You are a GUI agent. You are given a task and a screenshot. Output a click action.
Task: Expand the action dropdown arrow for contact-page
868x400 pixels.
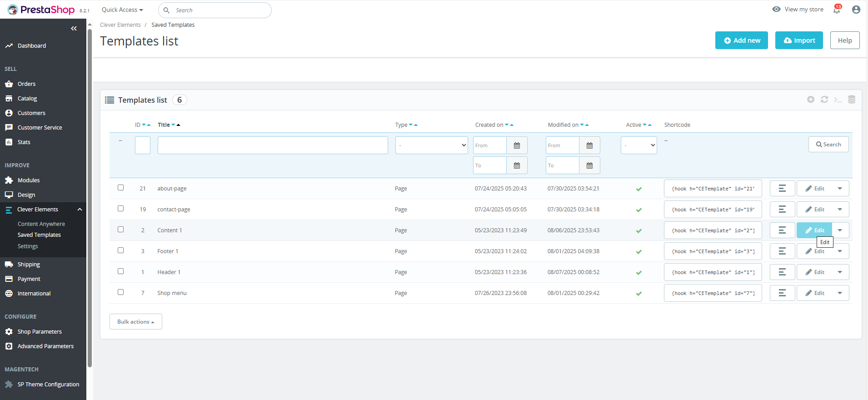[840, 210]
